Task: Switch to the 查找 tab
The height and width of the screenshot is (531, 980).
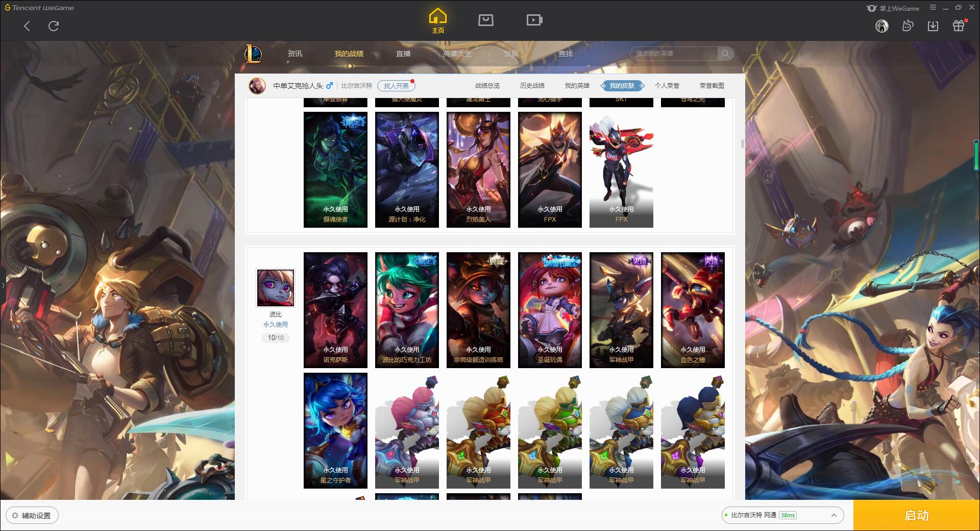Action: pos(566,54)
